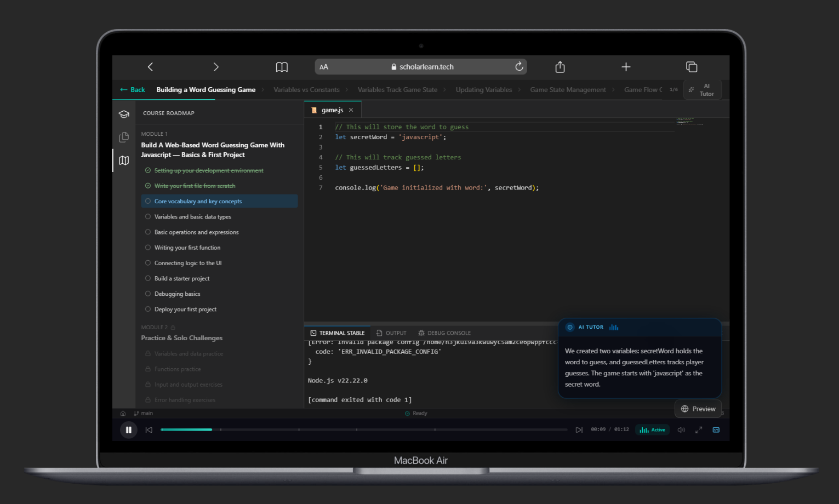The width and height of the screenshot is (839, 504).
Task: Open the browser share sheet icon
Action: point(560,67)
